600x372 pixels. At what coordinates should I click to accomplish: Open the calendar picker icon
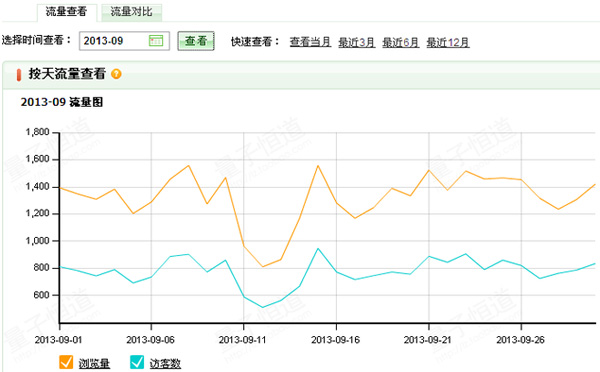point(156,41)
